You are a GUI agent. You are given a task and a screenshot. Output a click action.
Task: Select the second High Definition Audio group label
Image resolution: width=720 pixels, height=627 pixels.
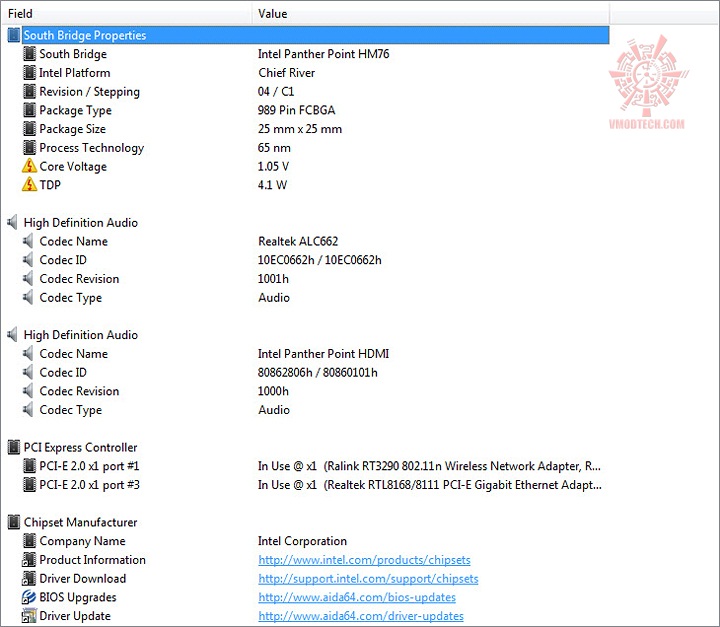coord(81,335)
